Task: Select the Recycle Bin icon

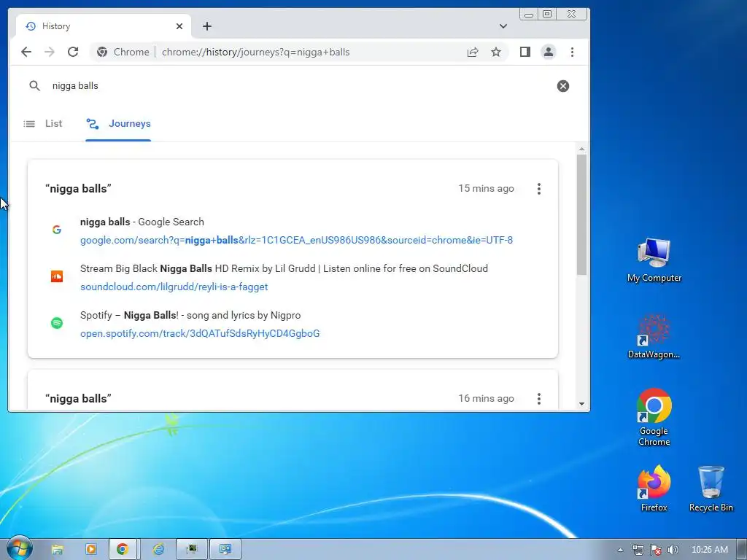Action: coord(711,488)
